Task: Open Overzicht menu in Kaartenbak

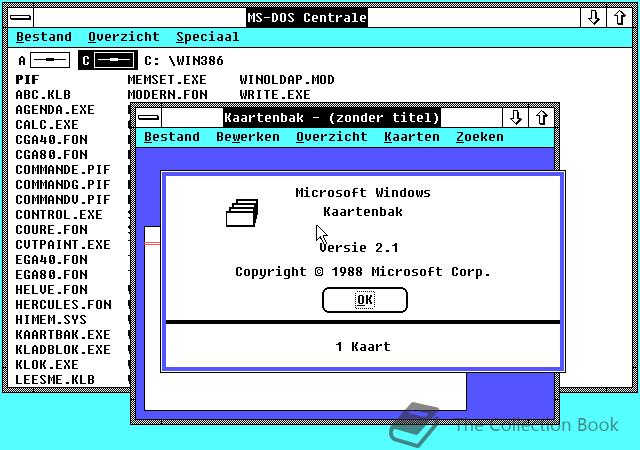Action: 332,137
